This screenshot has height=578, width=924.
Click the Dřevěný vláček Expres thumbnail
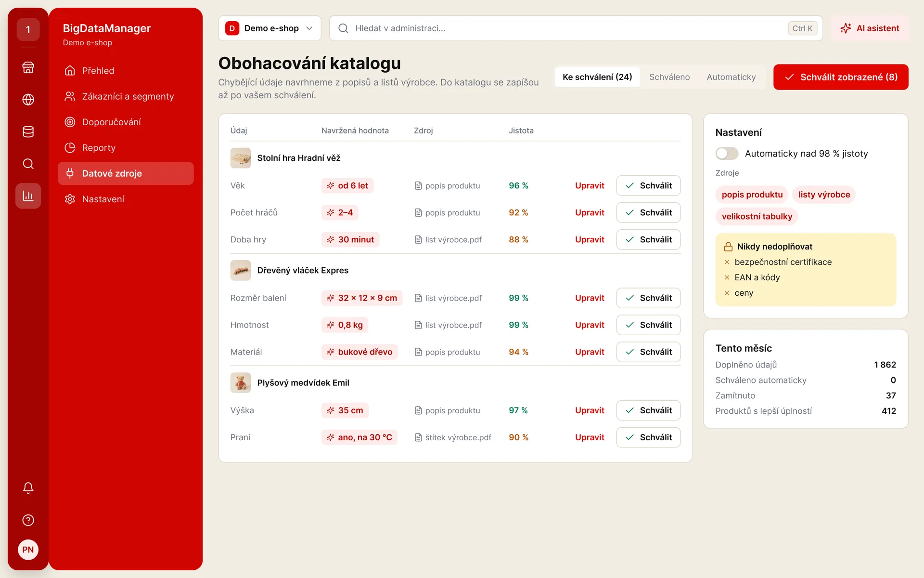[241, 270]
